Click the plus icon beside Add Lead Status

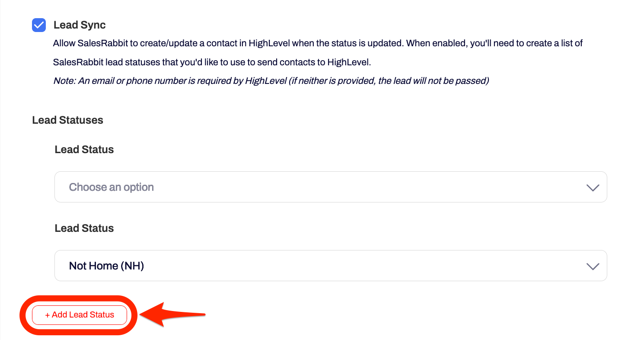tap(47, 314)
